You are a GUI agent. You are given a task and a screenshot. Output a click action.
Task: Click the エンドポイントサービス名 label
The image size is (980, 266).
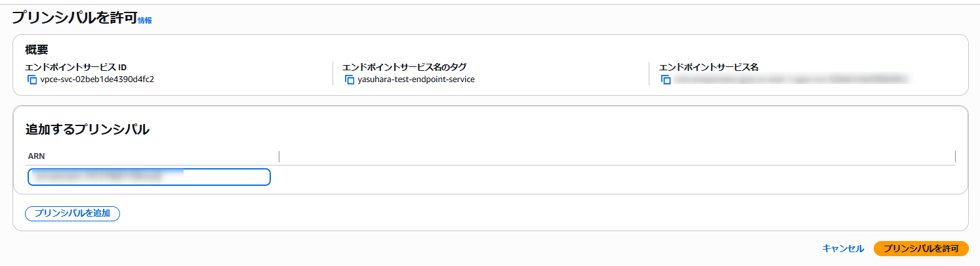(708, 67)
